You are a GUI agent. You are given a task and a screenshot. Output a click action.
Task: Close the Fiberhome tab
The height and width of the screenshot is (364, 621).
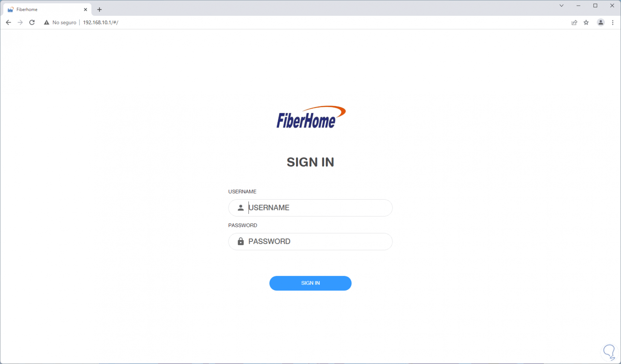pos(85,9)
